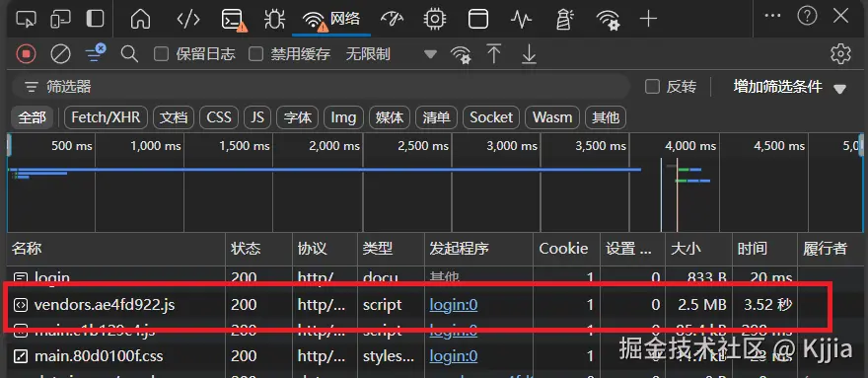The height and width of the screenshot is (378, 868).
Task: Open the network conditions wifi-gear tab
Action: click(x=608, y=20)
